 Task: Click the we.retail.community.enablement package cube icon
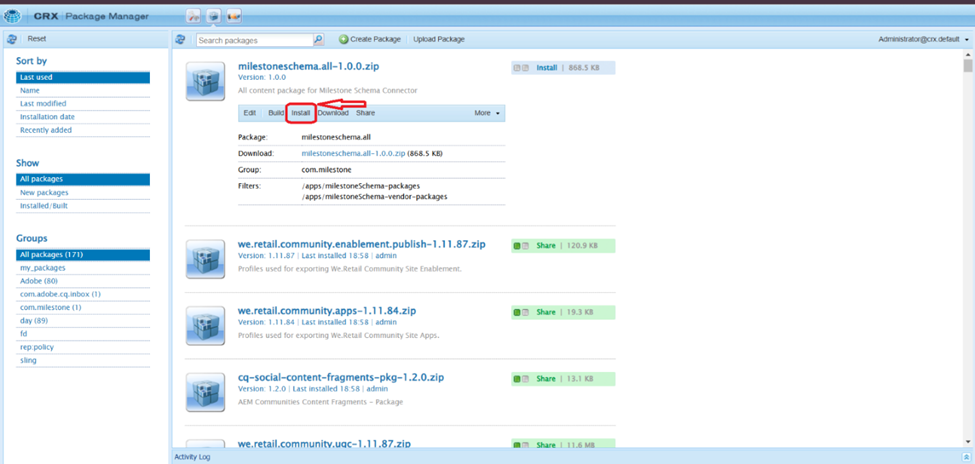point(205,259)
